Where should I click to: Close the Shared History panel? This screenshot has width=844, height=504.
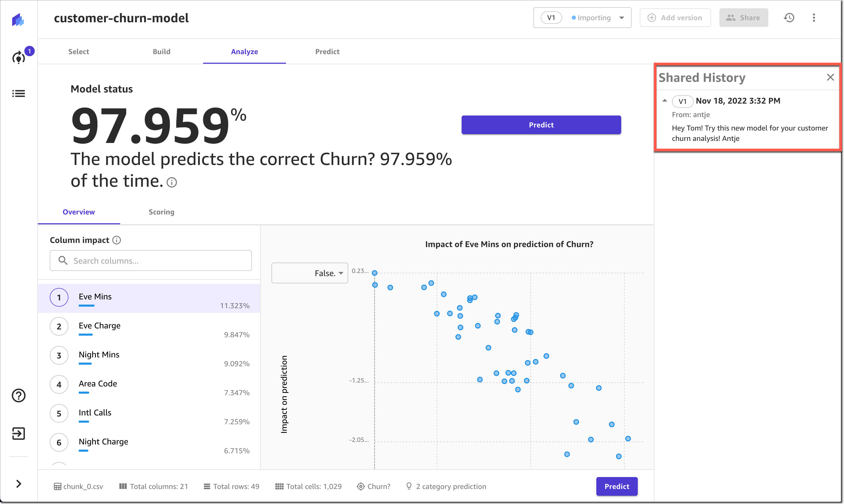point(830,77)
